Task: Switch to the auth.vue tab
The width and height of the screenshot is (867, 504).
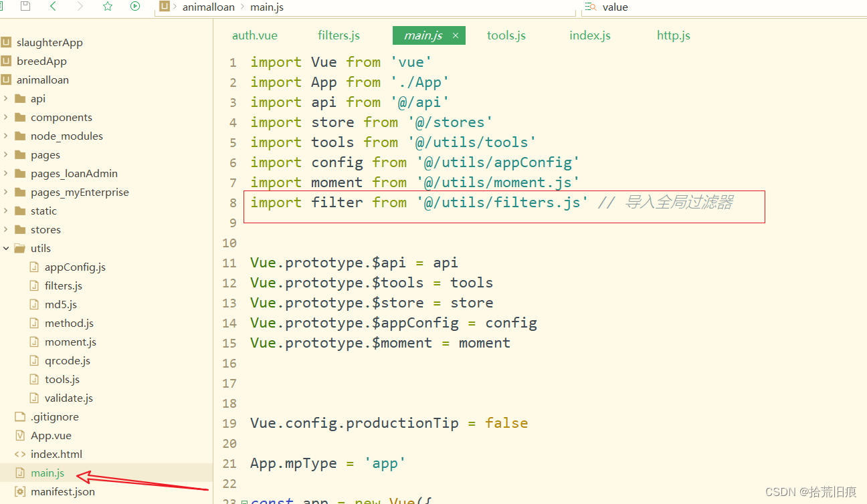Action: click(x=255, y=35)
